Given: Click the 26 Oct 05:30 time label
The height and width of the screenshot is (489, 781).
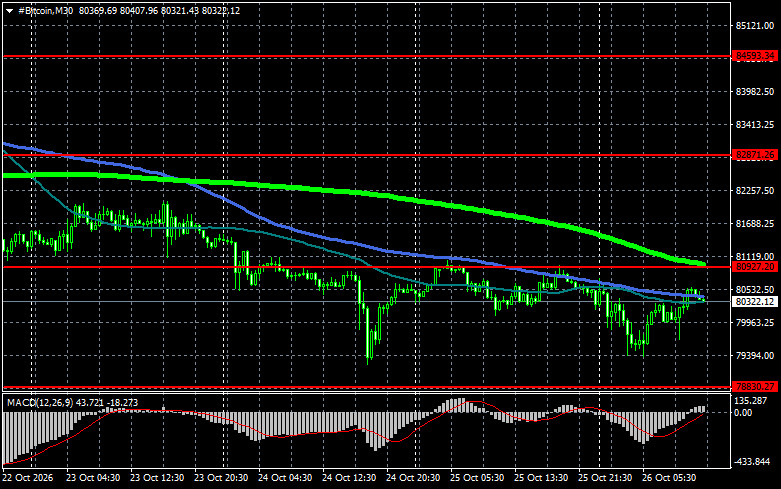Looking at the screenshot, I should (669, 478).
